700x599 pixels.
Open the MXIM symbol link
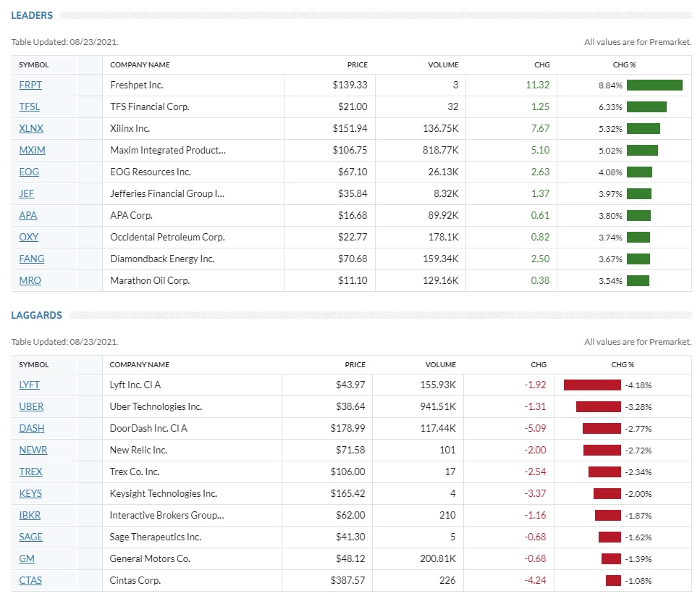tap(32, 150)
